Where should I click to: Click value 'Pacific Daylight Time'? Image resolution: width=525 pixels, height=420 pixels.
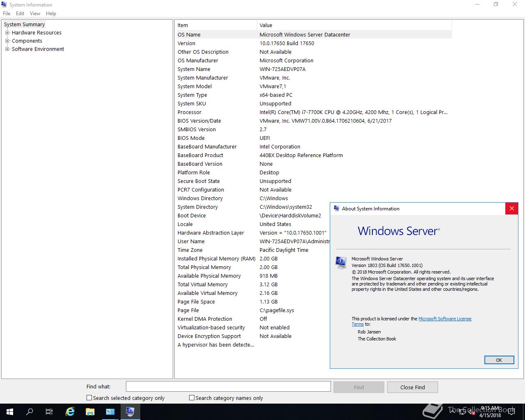coord(284,250)
